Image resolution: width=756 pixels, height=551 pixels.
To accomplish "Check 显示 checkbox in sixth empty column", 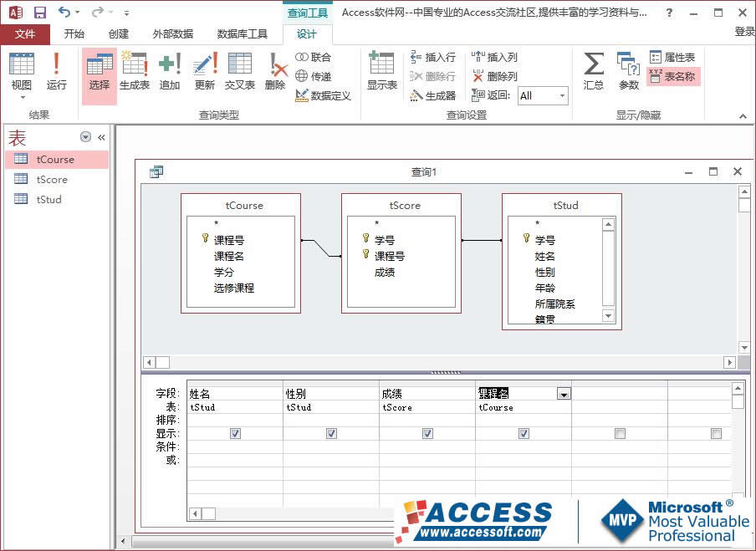I will click(x=717, y=433).
